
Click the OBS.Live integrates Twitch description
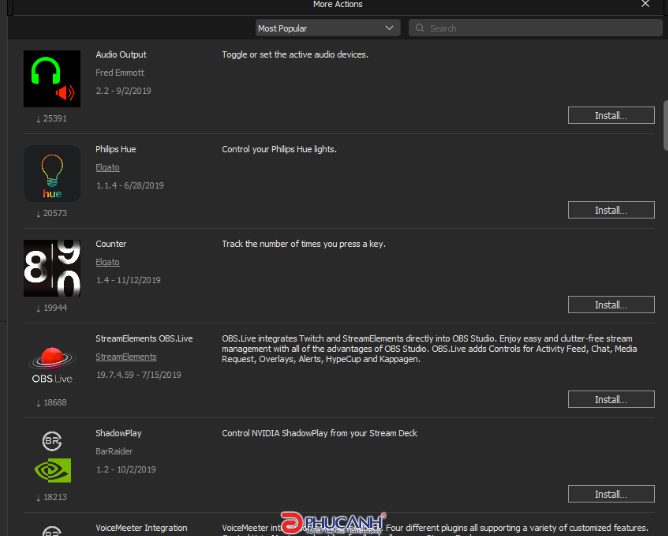point(429,349)
